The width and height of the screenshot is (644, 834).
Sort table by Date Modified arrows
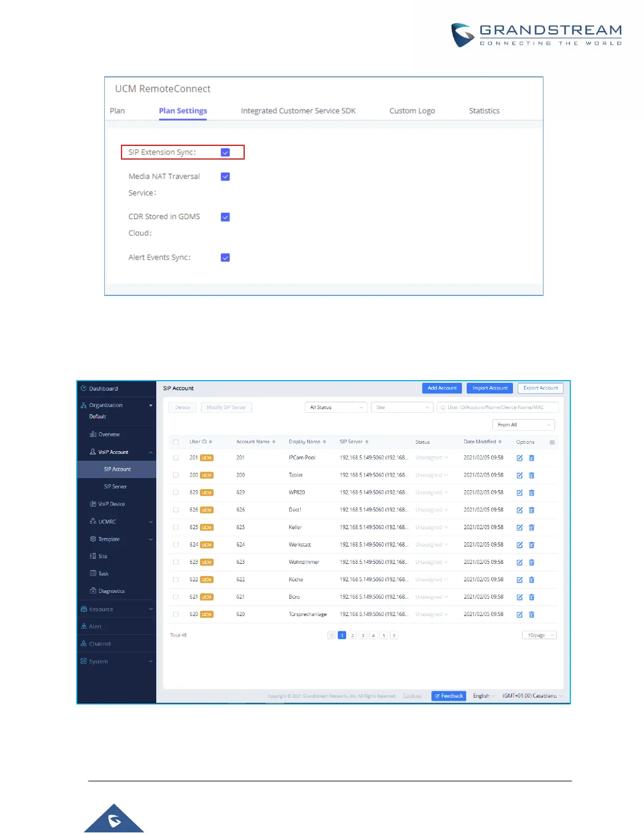(500, 442)
